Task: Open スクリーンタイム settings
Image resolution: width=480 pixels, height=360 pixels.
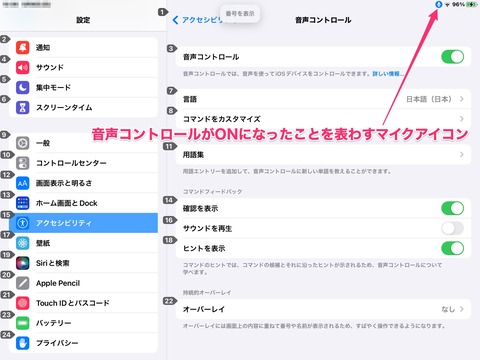Action: tap(83, 107)
